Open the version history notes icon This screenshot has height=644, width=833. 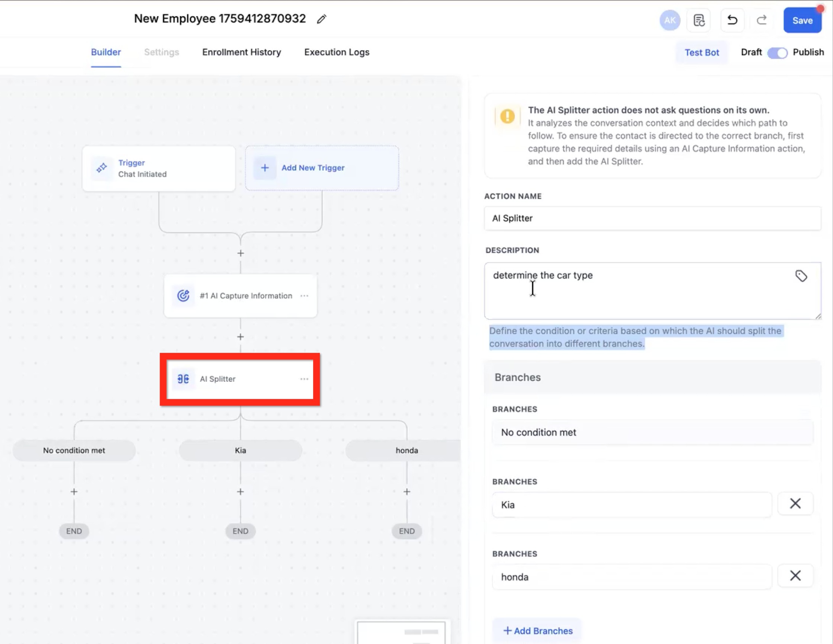699,20
